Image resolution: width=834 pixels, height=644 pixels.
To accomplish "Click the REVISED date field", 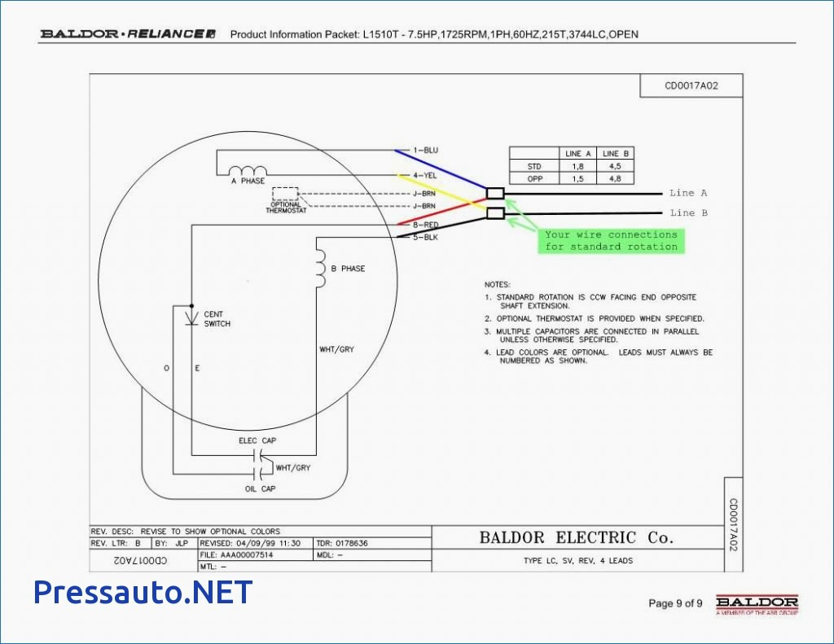I will click(250, 543).
